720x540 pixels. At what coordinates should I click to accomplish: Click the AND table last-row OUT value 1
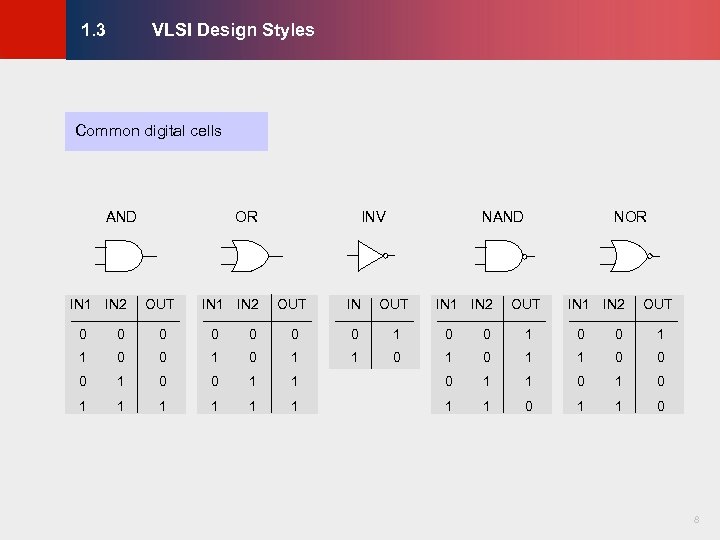click(x=163, y=406)
